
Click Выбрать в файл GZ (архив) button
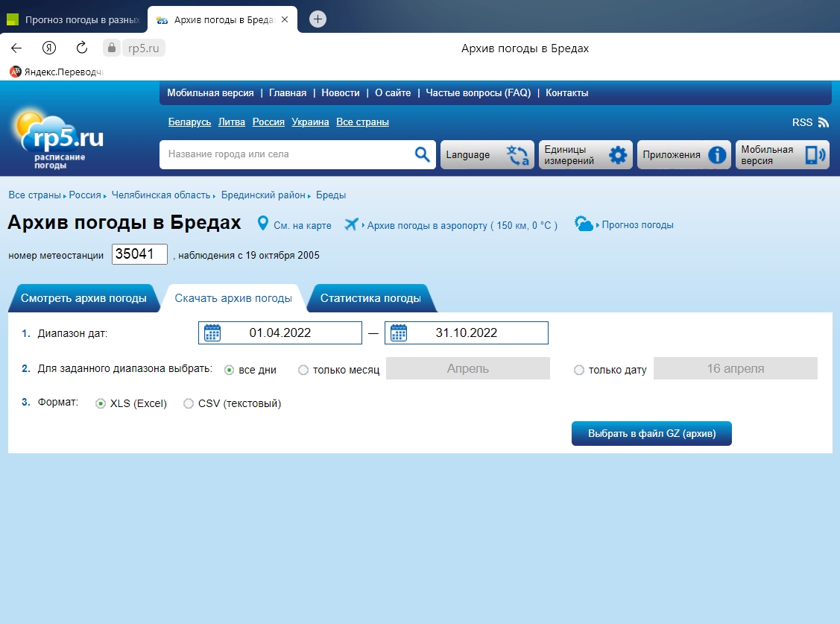651,433
